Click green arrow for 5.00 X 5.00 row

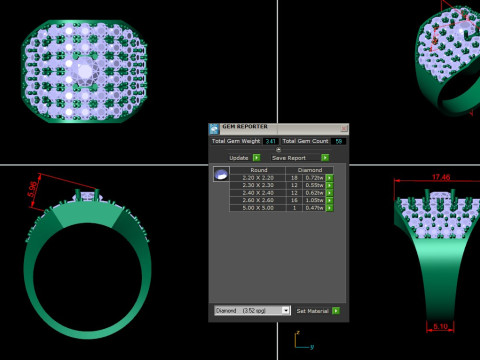point(329,208)
